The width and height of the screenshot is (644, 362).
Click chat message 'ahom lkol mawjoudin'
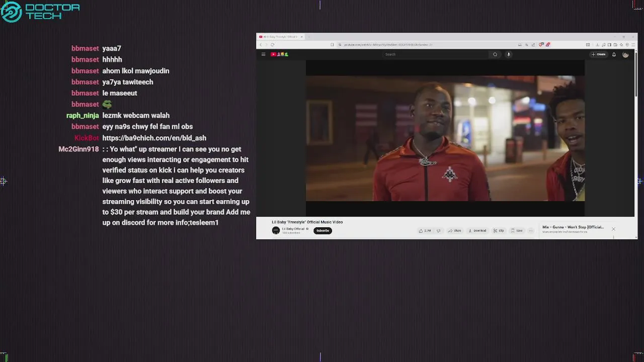[x=136, y=71]
